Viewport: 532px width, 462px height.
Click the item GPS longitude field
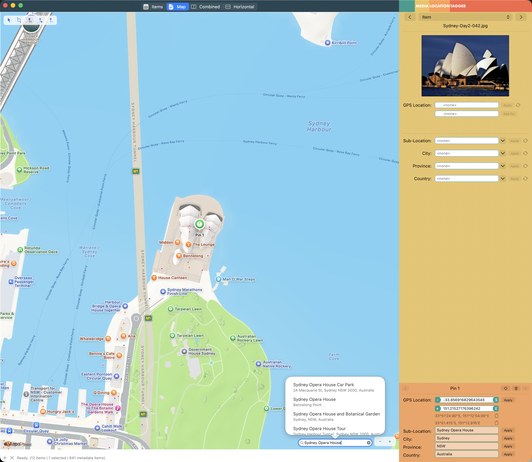(467, 114)
